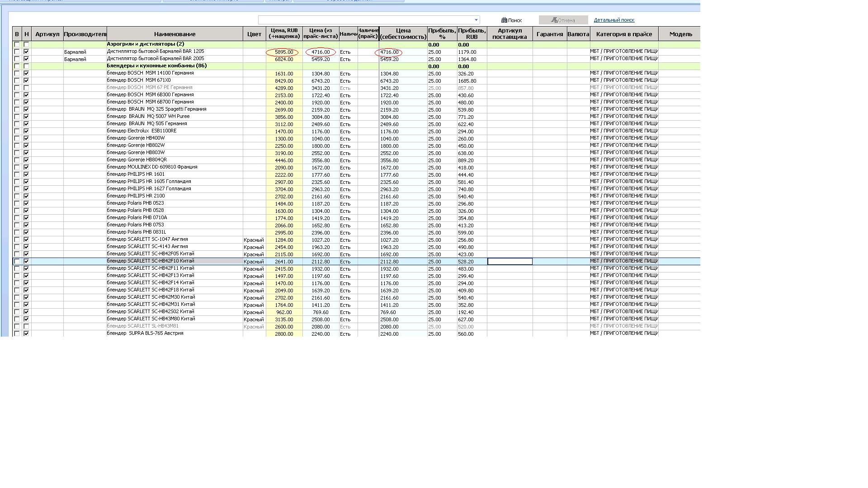The width and height of the screenshot is (868, 488).
Task: Select блендер Gorenje HB400W name cell
Action: (175, 138)
